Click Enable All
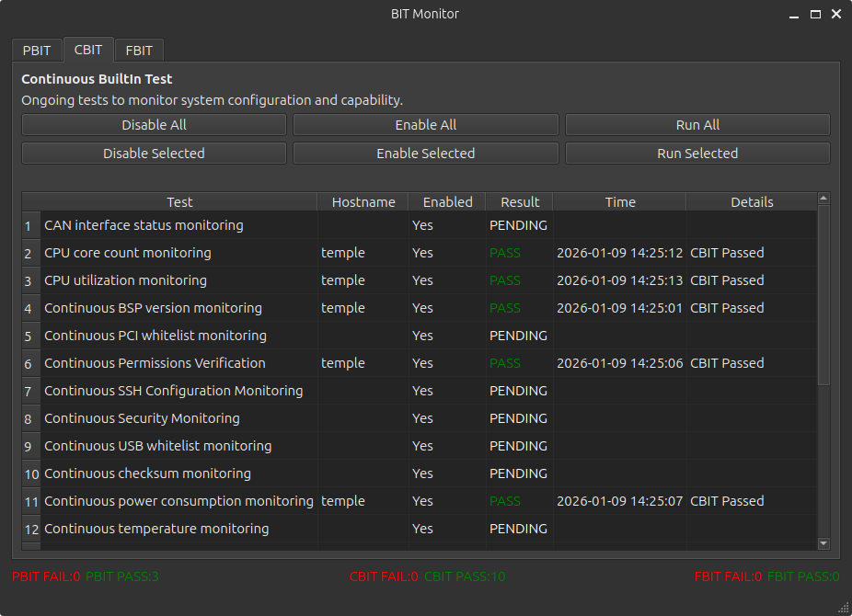 pyautogui.click(x=425, y=124)
